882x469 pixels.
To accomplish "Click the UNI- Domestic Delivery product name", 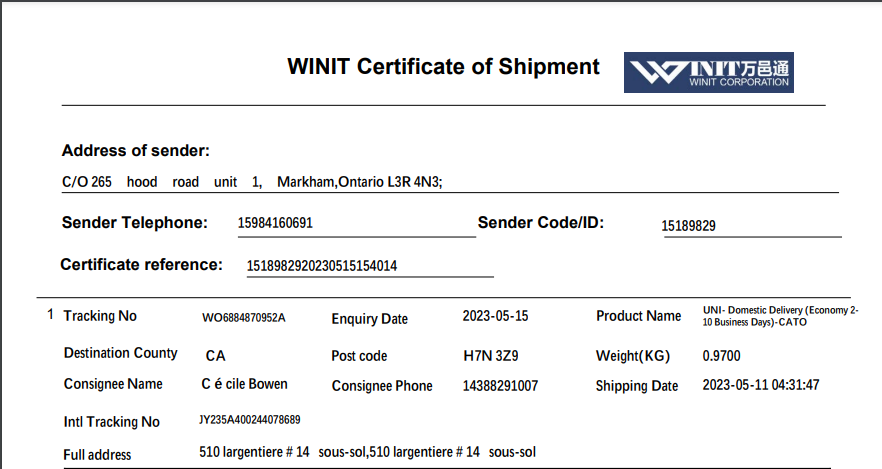I will pos(780,316).
